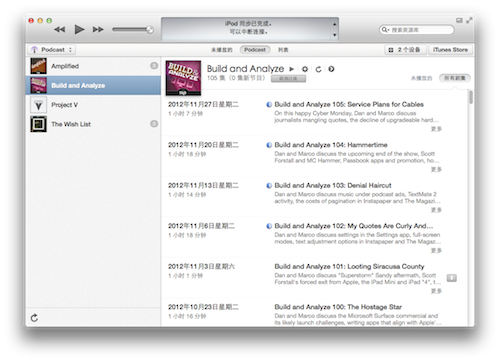Click episode 102 partially played indicator
The width and height of the screenshot is (500, 362).
tap(269, 226)
